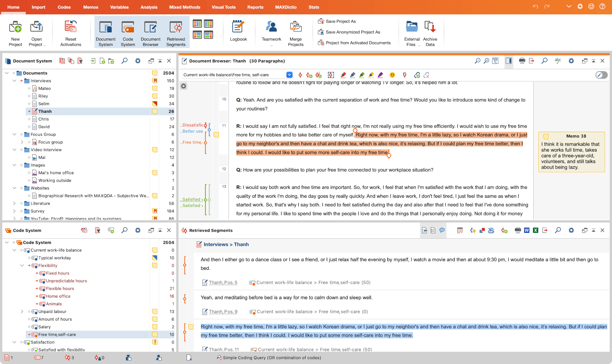
Task: Toggle the Document System window button
Action: (x=106, y=33)
